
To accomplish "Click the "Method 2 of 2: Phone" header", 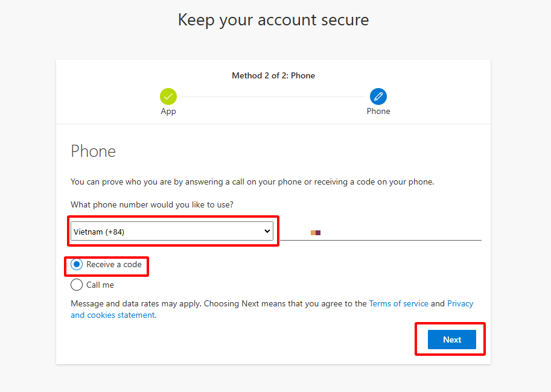I will coord(273,76).
